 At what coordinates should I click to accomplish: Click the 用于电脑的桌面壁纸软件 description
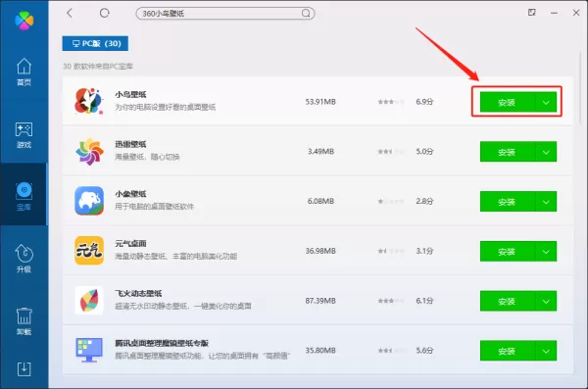coord(154,207)
